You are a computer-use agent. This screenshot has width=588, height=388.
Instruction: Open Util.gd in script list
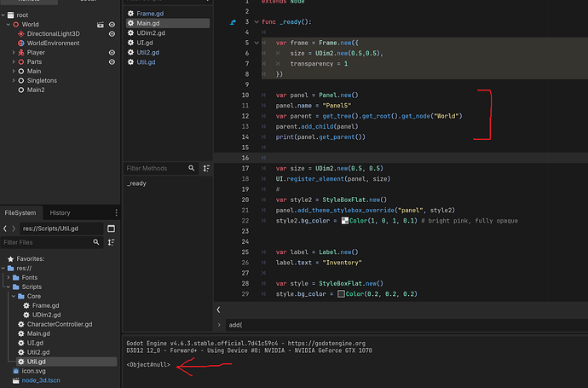pyautogui.click(x=146, y=62)
